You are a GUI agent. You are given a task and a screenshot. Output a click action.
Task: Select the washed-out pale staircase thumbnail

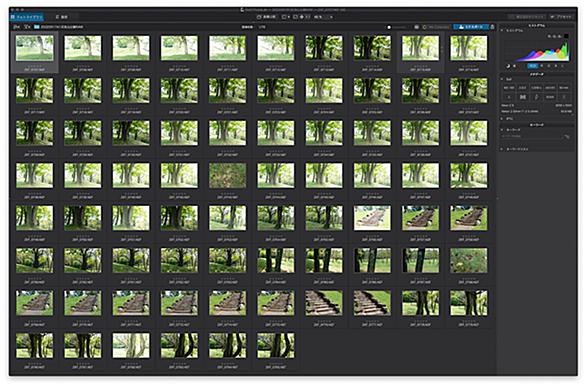pyautogui.click(x=372, y=218)
